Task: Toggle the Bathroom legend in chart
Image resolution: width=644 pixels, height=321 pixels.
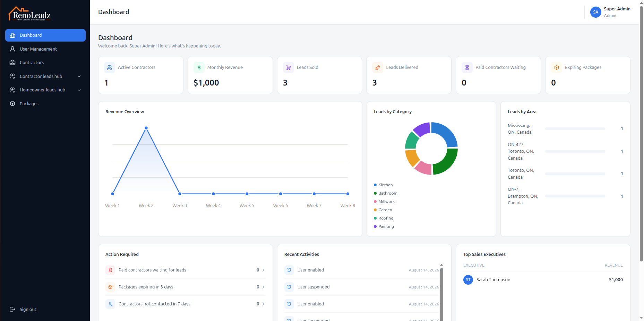Action: [x=385, y=193]
